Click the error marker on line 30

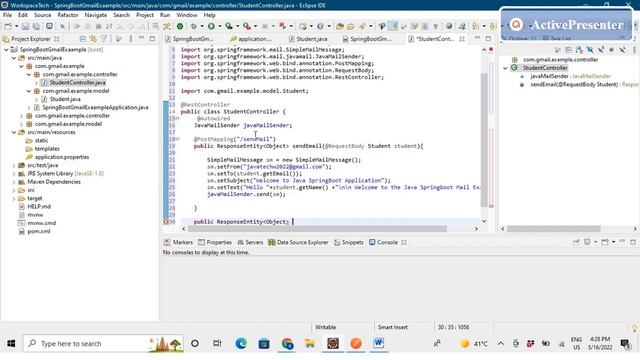(x=166, y=222)
